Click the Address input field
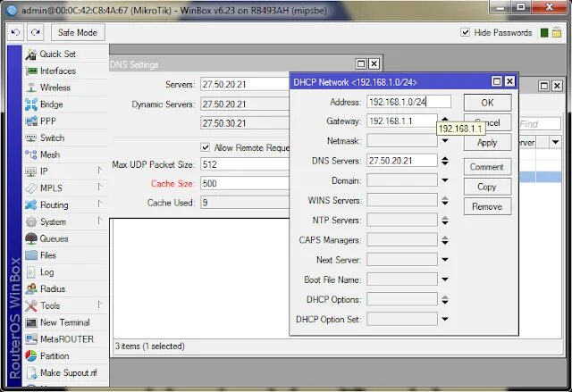Image resolution: width=572 pixels, height=392 pixels. pos(408,102)
